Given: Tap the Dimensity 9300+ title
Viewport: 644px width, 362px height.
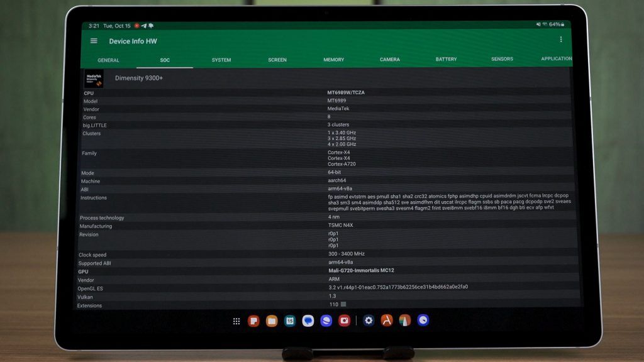Looking at the screenshot, I should tap(139, 78).
